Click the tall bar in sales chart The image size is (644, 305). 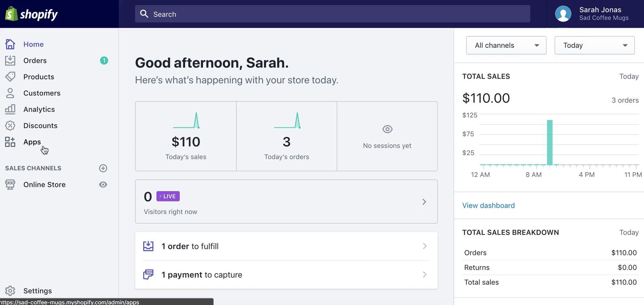click(x=549, y=143)
